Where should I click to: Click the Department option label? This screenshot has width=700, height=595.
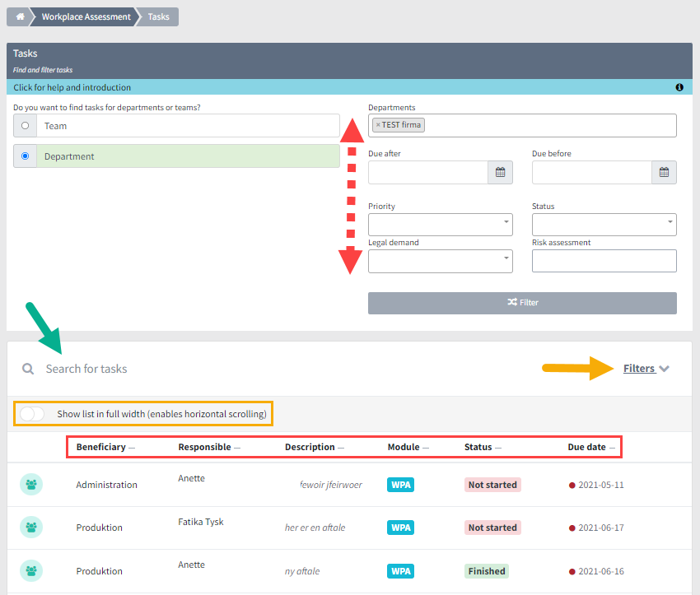(x=69, y=156)
